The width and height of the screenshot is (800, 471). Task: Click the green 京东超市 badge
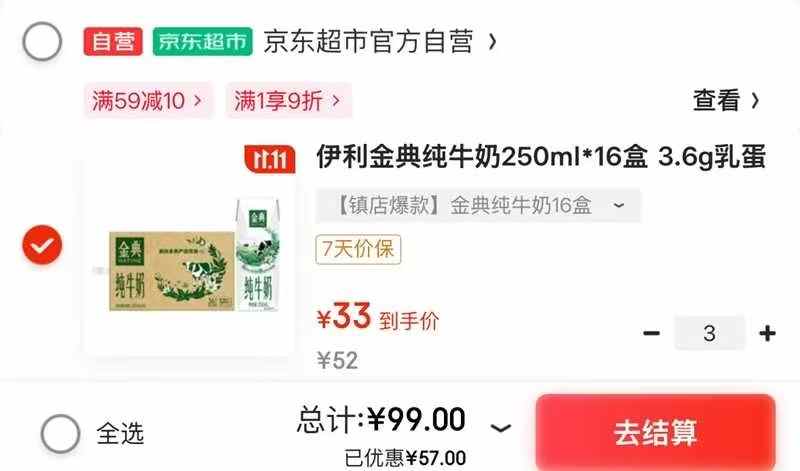tap(203, 41)
